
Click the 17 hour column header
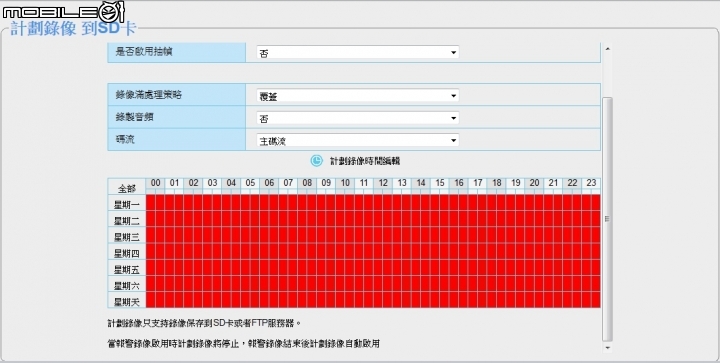coord(478,183)
